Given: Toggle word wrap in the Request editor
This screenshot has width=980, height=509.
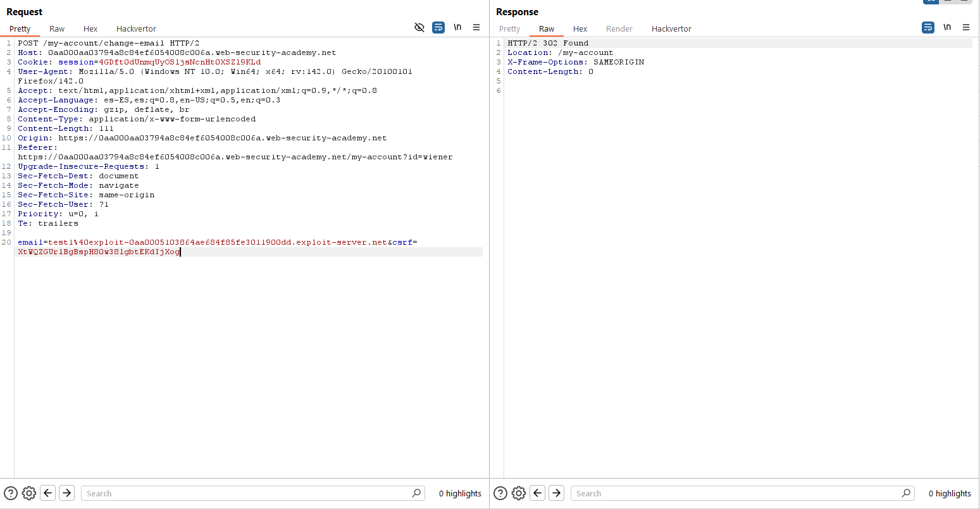Looking at the screenshot, I should [438, 27].
